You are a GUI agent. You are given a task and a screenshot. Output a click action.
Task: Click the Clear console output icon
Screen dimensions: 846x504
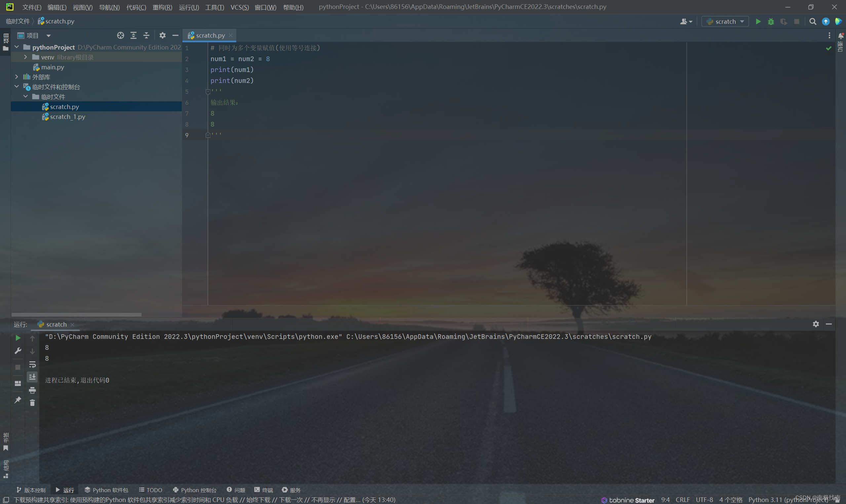32,402
